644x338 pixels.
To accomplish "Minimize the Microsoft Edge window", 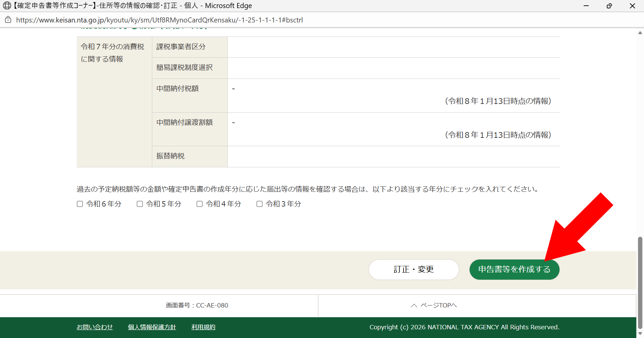I will coord(586,6).
